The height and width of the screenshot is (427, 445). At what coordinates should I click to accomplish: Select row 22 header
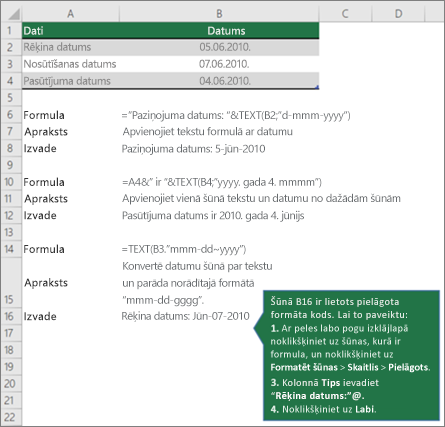[11, 417]
